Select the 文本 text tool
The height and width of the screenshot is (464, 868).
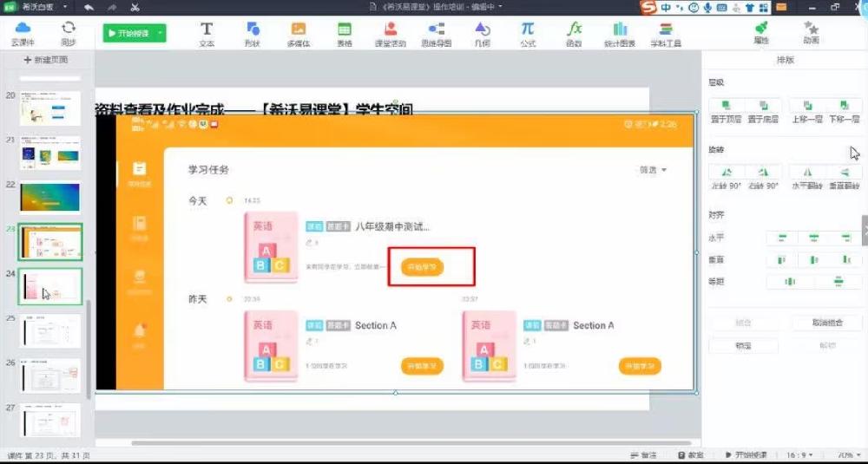[x=207, y=35]
